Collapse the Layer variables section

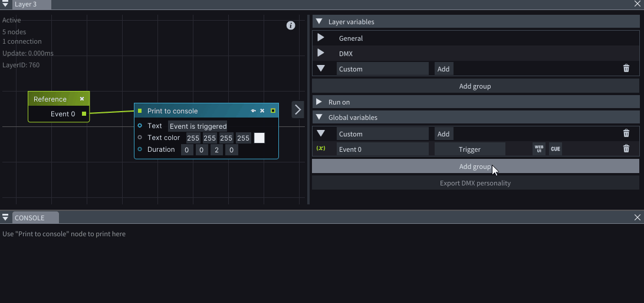click(319, 21)
